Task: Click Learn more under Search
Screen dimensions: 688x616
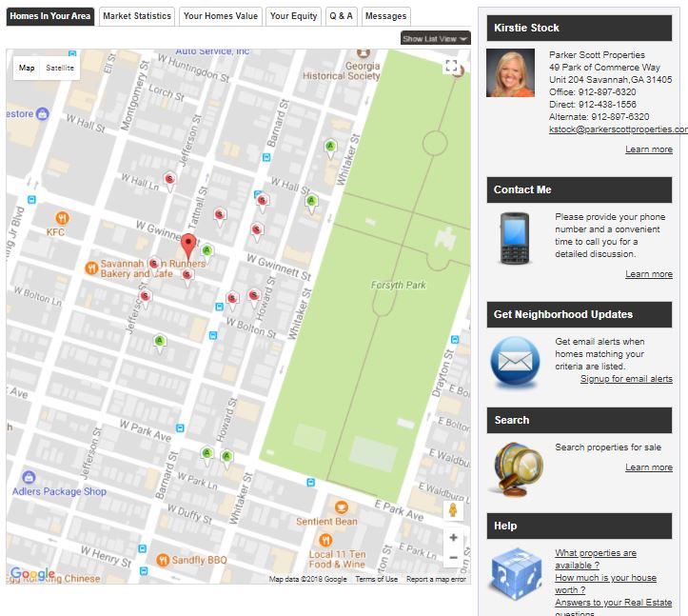Action: pos(649,467)
